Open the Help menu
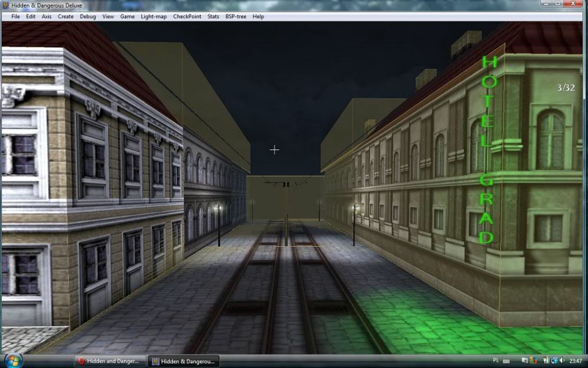Screen dimensions: 588x368 [x=258, y=16]
